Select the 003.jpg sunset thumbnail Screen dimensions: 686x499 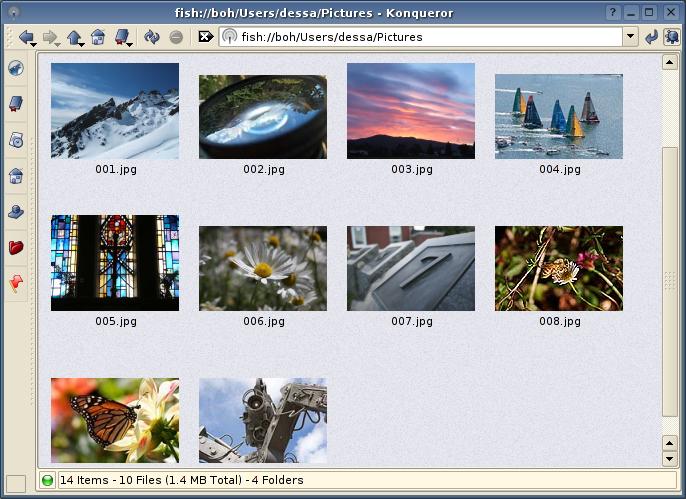[x=410, y=110]
